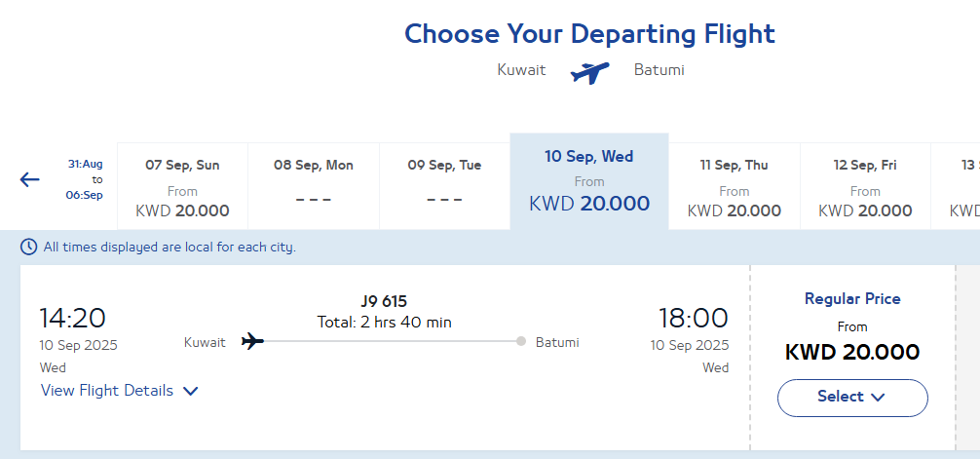
Task: Go back to previous dates with left arrow
Action: pyautogui.click(x=29, y=180)
